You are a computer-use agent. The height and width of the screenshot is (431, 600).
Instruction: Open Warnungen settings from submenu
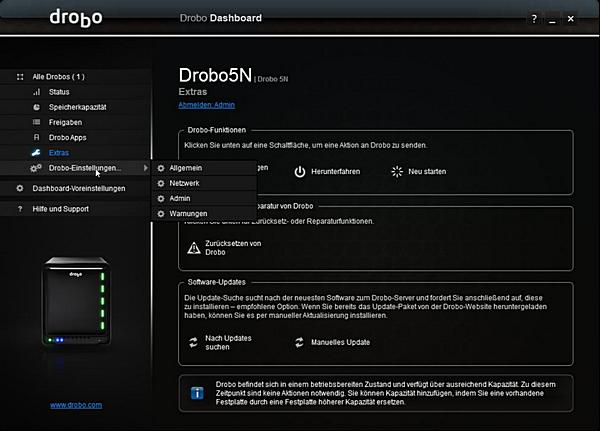(x=204, y=214)
